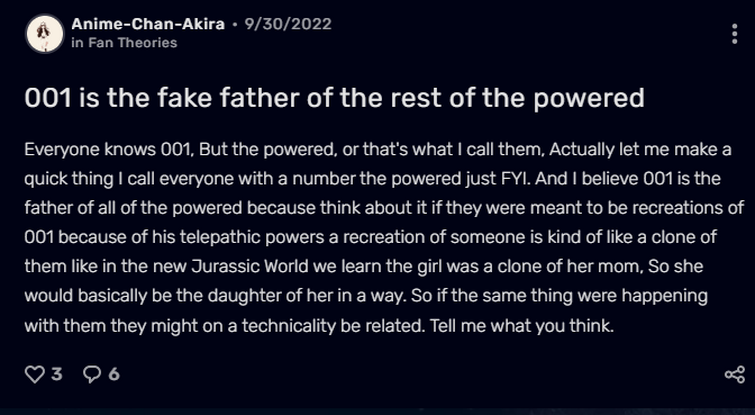This screenshot has width=755, height=415.
Task: Open comments via the speech bubble icon
Action: click(92, 374)
